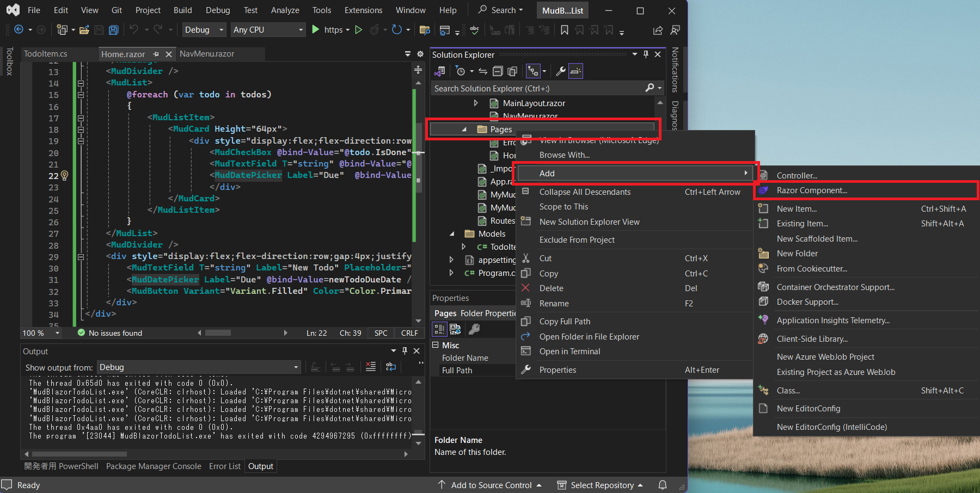Click the Pending Changes Filter clock icon
The width and height of the screenshot is (980, 493).
coord(461,71)
